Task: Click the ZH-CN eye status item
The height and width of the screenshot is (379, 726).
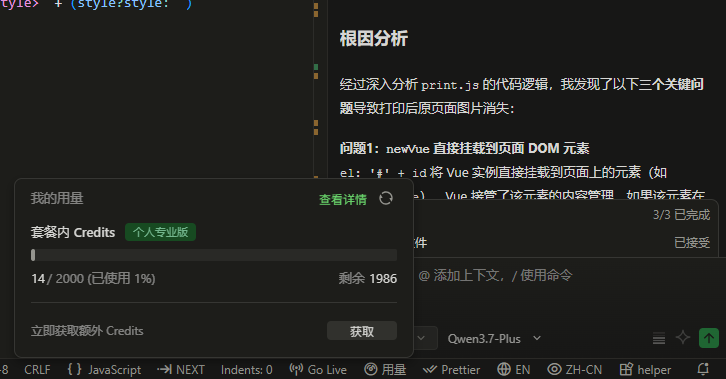Action: pos(575,370)
